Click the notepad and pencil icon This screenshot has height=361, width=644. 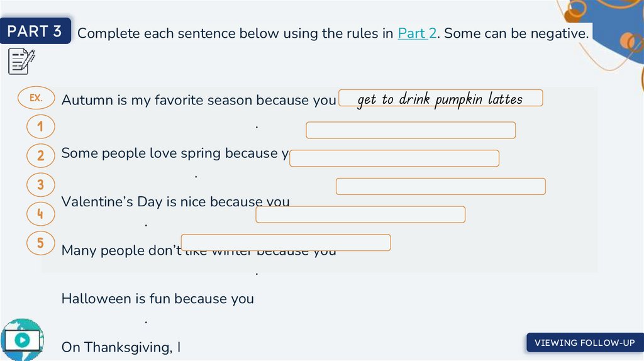coord(21,61)
